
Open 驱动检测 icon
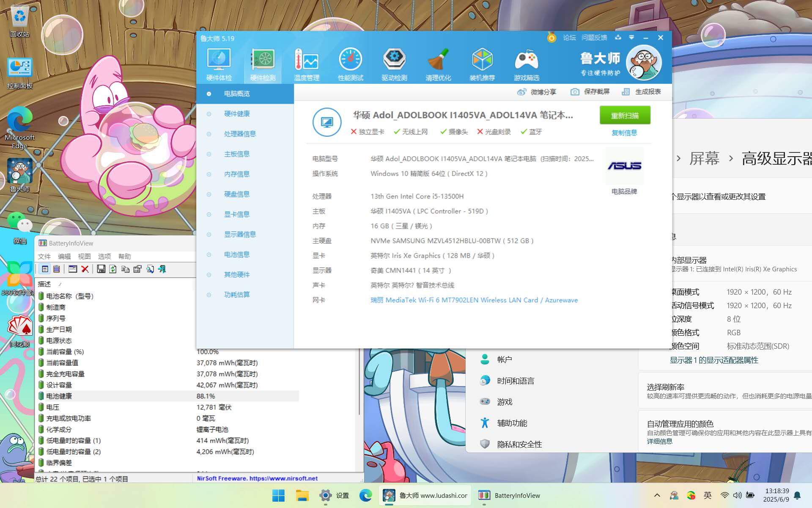click(x=394, y=64)
